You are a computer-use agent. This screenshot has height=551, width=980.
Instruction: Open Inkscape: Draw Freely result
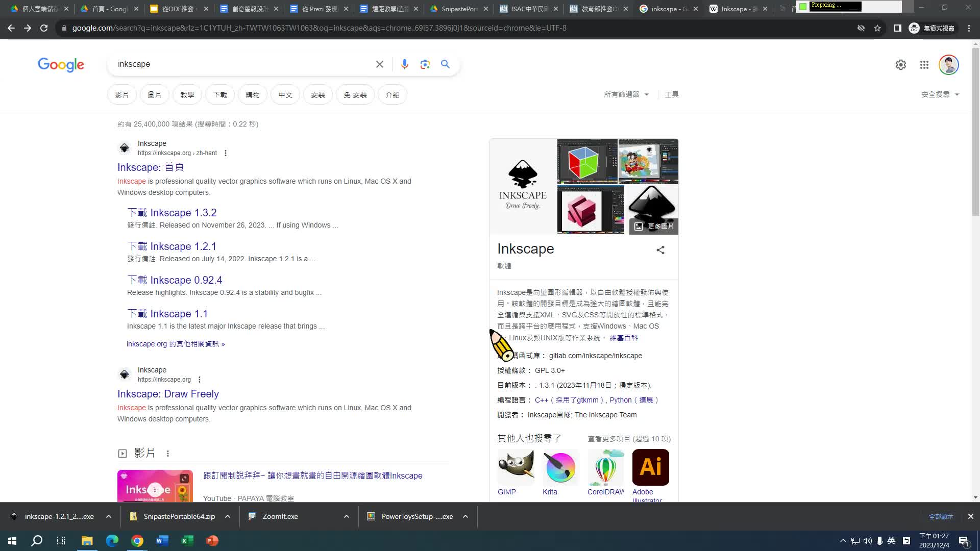pos(168,394)
